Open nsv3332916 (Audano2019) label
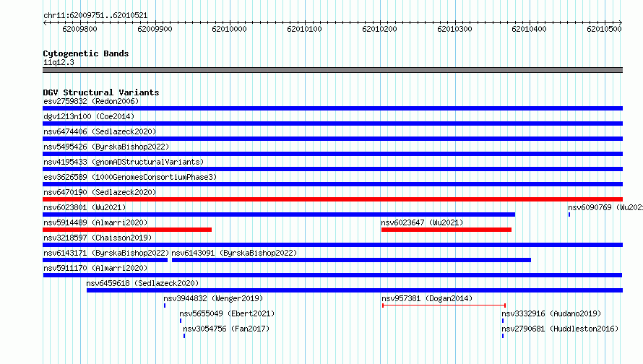Viewport: 643px width, 364px height. pos(551,313)
